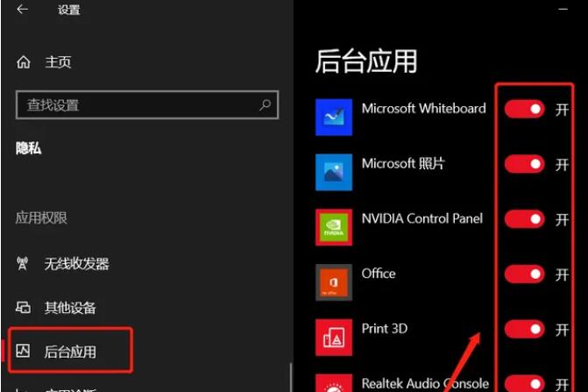Click the 查找设置 search box
This screenshot has width=588, height=392.
tap(147, 104)
